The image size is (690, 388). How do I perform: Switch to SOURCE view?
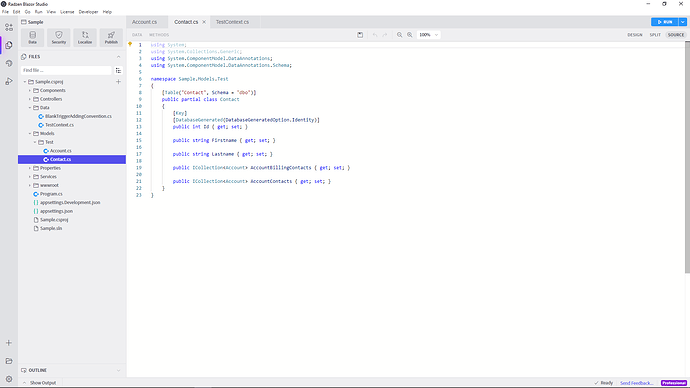coord(676,35)
